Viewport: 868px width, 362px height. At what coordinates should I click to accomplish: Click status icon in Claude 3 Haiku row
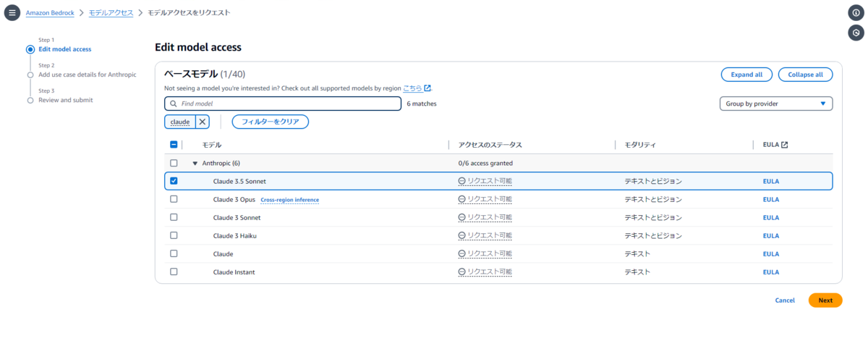pos(462,235)
